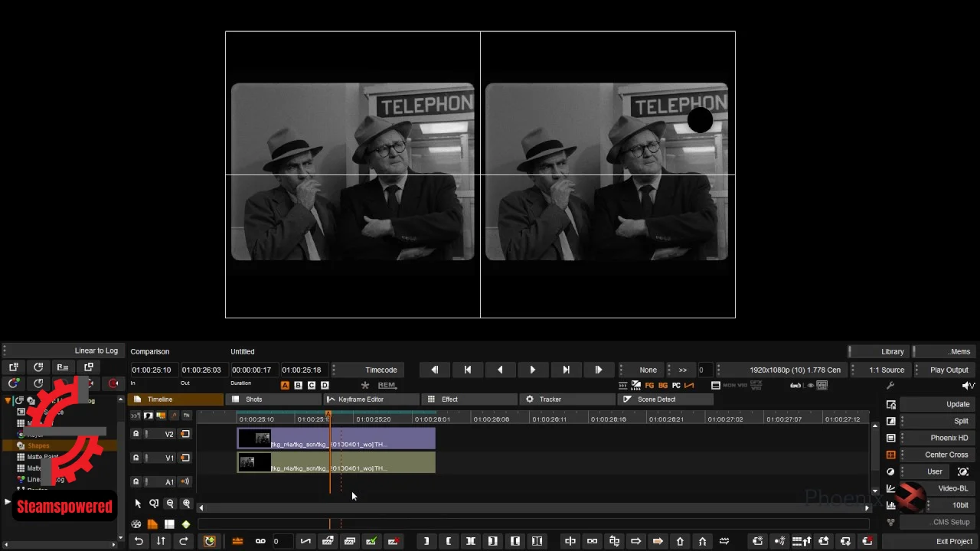The image size is (980, 551).
Task: Click the play reverse button
Action: coord(500,370)
